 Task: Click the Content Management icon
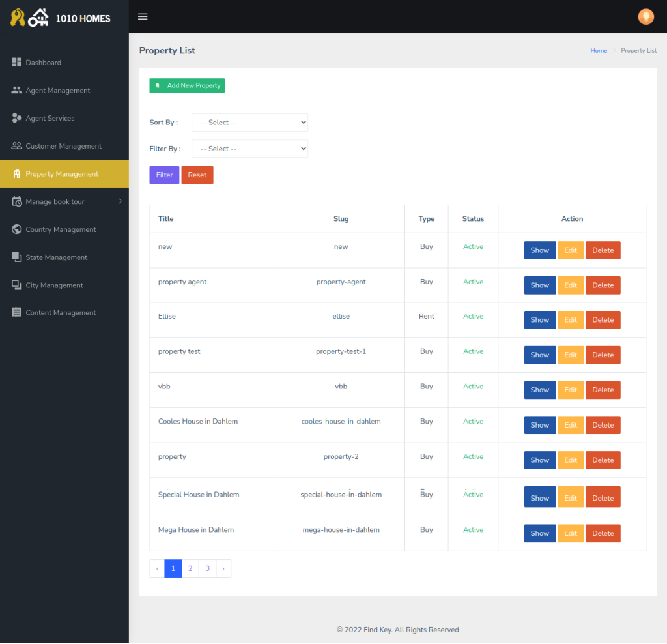coord(17,313)
